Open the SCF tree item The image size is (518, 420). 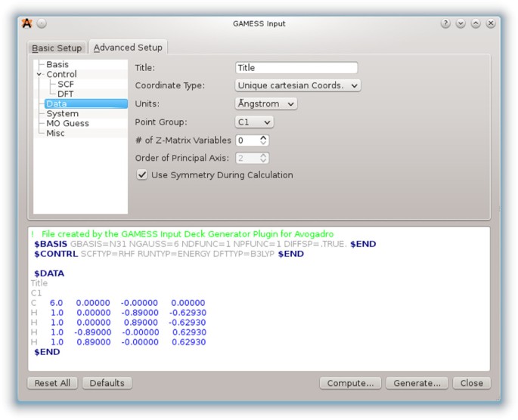tap(65, 84)
